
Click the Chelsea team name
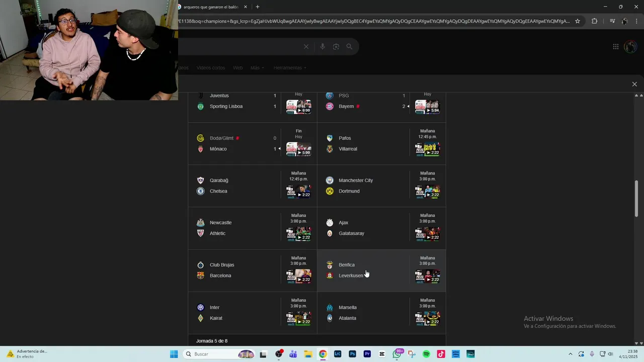click(218, 191)
